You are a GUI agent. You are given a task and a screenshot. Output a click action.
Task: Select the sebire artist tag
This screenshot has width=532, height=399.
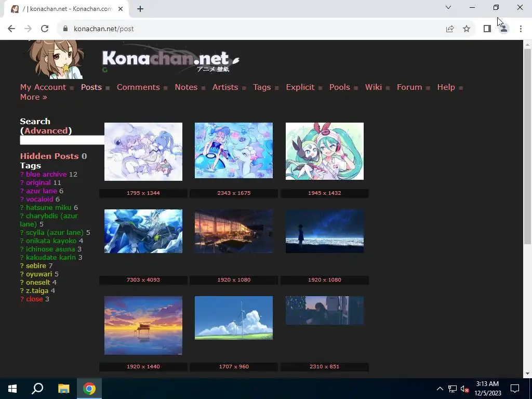pos(36,265)
